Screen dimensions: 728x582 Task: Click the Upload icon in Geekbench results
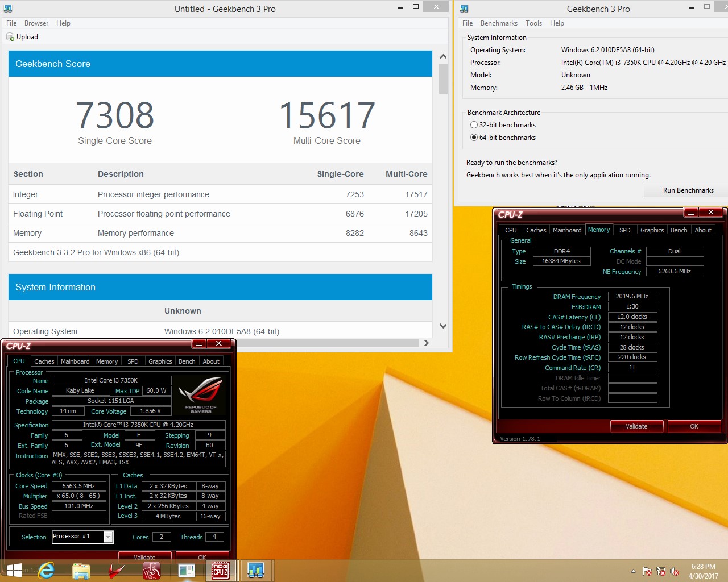click(10, 37)
